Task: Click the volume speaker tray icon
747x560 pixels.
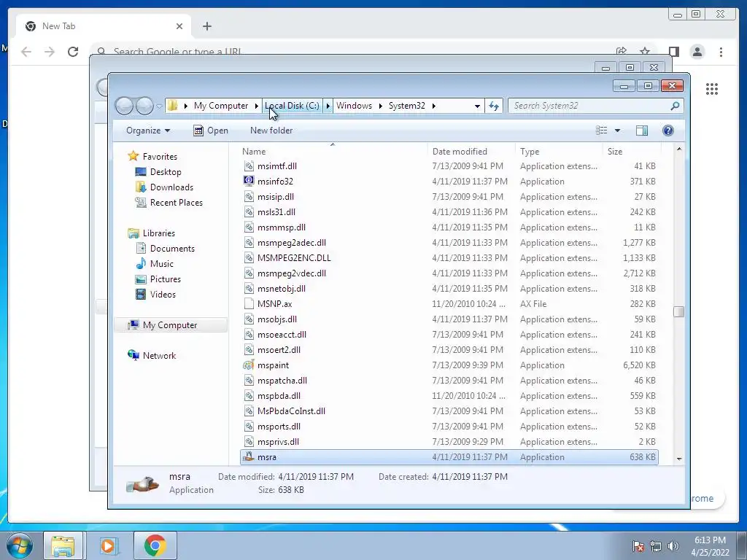Action: pyautogui.click(x=673, y=546)
